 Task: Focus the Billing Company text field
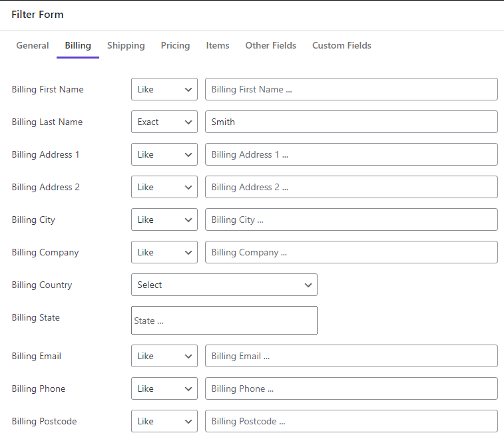pyautogui.click(x=352, y=253)
